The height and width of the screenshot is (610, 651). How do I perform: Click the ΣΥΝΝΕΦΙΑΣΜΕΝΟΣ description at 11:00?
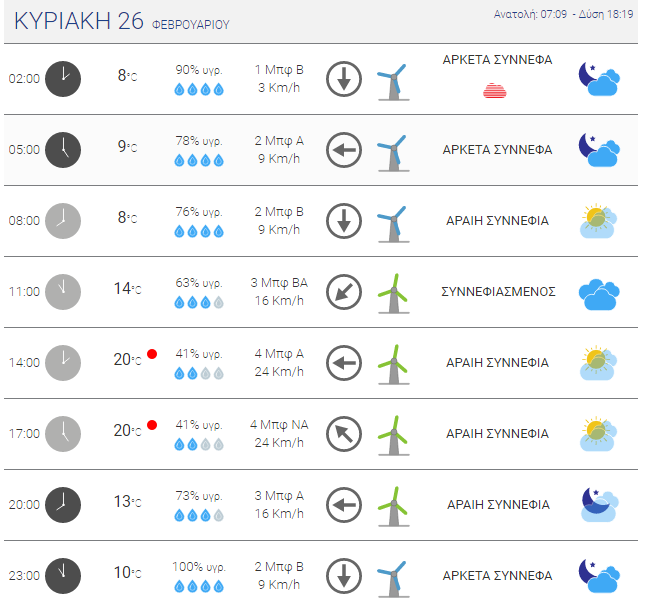[x=498, y=292]
